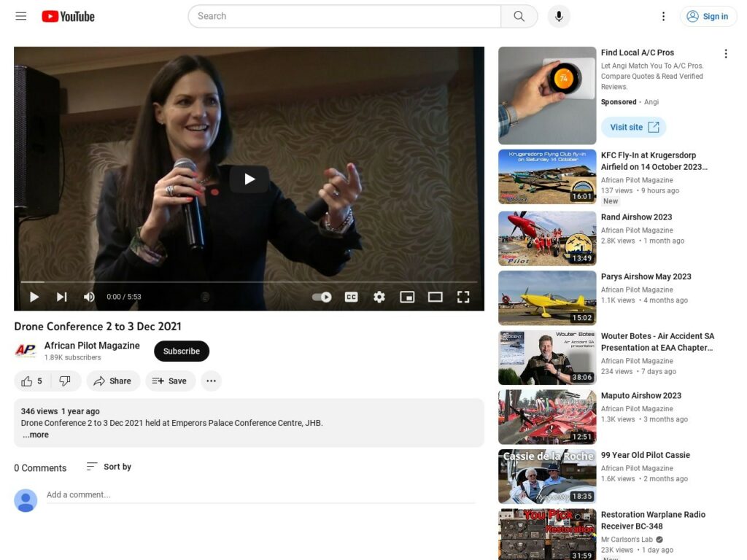Open the Maputo Airshow 2023 thumbnail
This screenshot has width=747, height=560.
(x=547, y=417)
